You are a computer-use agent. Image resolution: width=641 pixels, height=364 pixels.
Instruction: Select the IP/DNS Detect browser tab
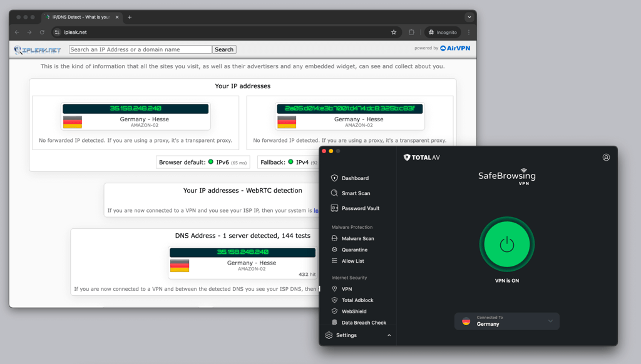(82, 17)
